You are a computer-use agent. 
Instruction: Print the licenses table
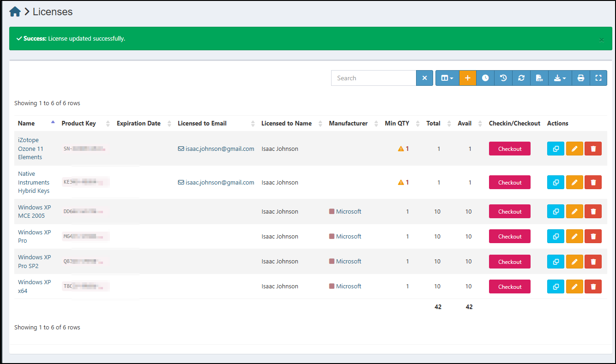tap(581, 78)
